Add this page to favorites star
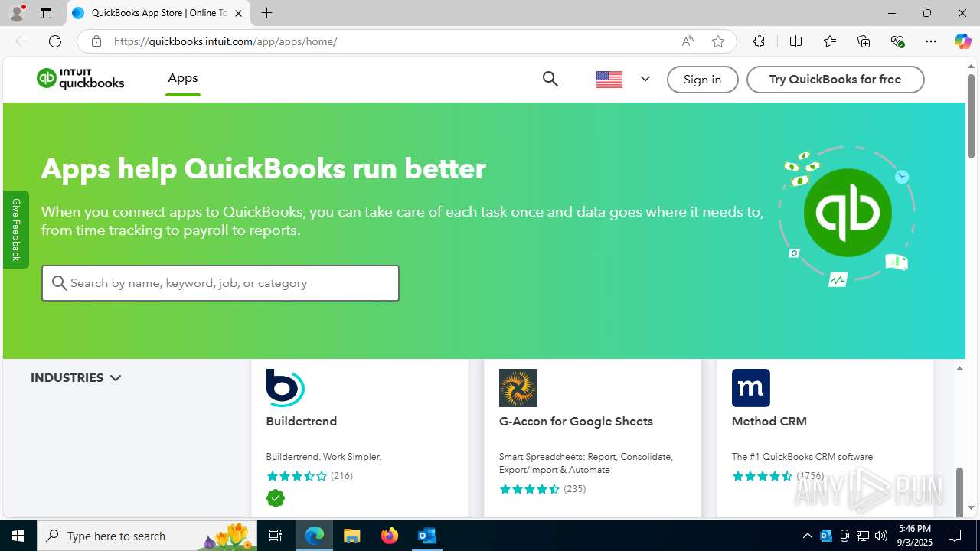This screenshot has width=980, height=551. [x=718, y=41]
